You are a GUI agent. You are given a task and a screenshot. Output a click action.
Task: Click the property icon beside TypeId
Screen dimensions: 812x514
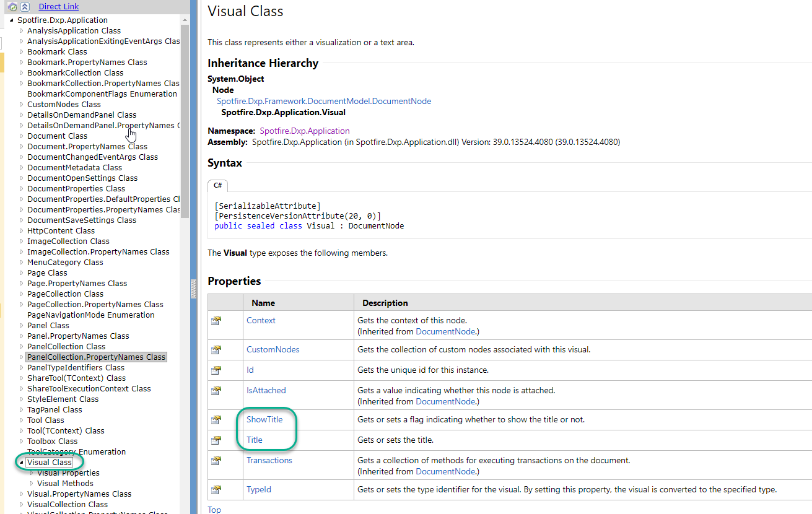[216, 490]
